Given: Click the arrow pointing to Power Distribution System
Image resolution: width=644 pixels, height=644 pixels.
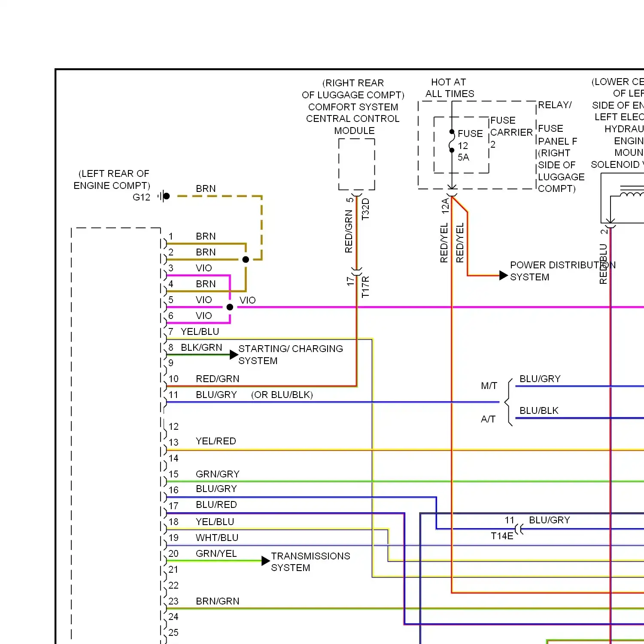Looking at the screenshot, I should tap(504, 275).
